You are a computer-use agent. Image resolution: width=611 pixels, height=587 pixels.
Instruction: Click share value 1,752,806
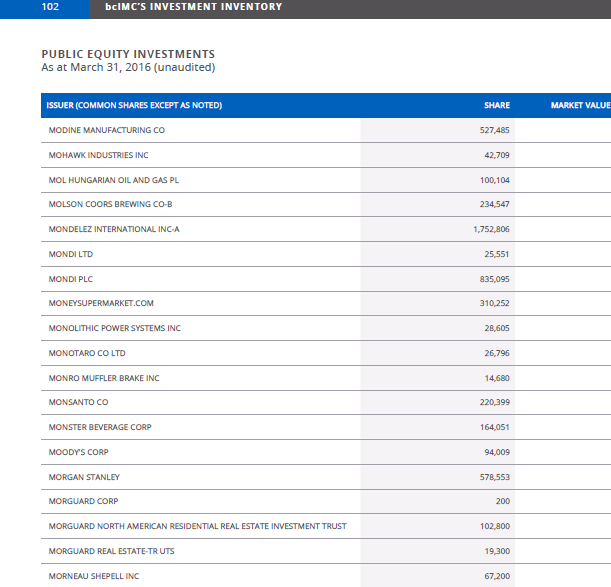(x=491, y=229)
